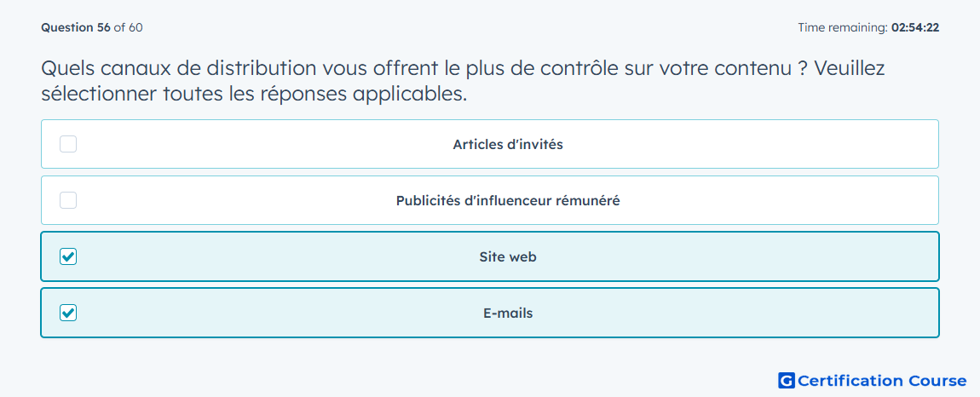This screenshot has width=980, height=397.
Task: Tick the Publicités d'influenceur rémunéré checkbox
Action: (68, 200)
